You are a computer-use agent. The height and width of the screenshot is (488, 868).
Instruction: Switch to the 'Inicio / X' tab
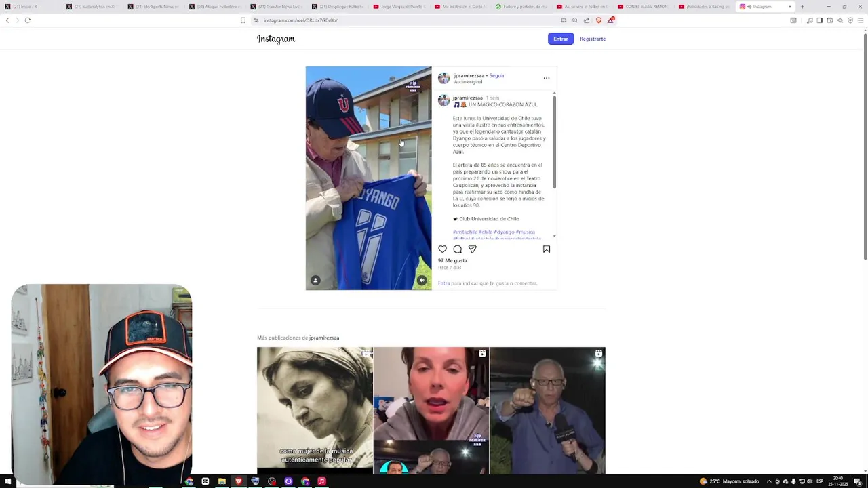coord(31,7)
